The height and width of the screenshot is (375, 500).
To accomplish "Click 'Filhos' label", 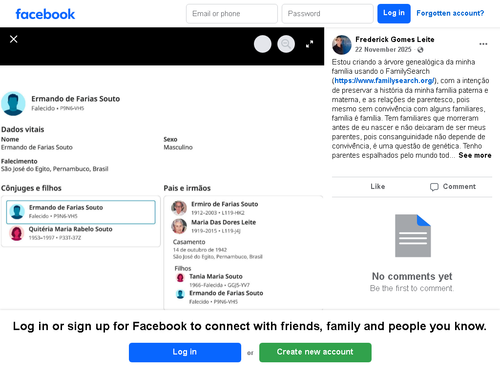I will 183,268.
